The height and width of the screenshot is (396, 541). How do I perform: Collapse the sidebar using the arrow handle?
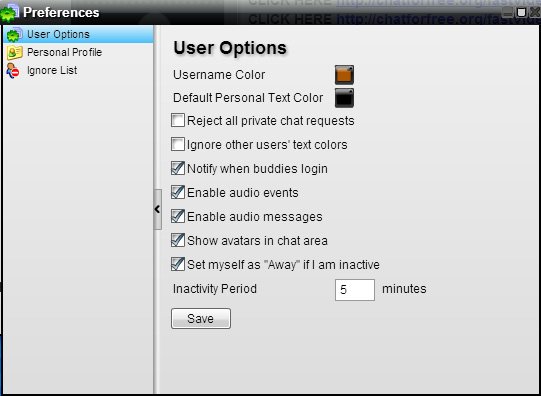coord(157,209)
